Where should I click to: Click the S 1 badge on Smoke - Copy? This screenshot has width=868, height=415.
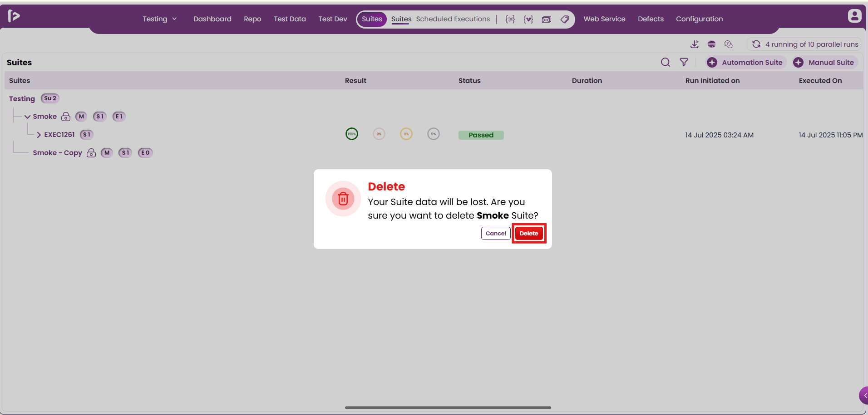click(x=125, y=153)
